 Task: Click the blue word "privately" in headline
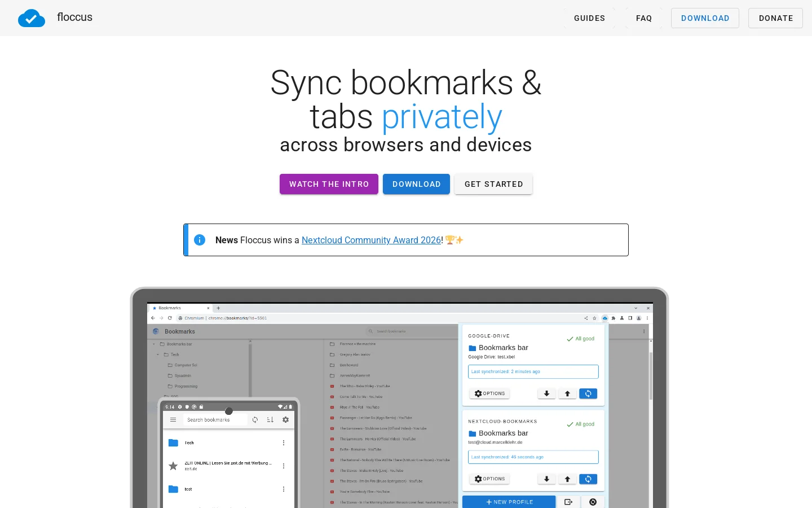[442, 117]
